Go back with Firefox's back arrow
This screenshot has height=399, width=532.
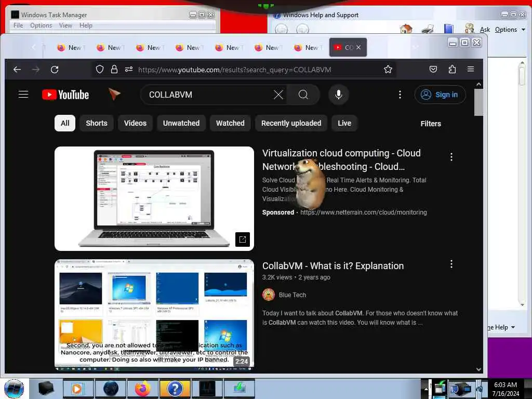click(x=17, y=70)
